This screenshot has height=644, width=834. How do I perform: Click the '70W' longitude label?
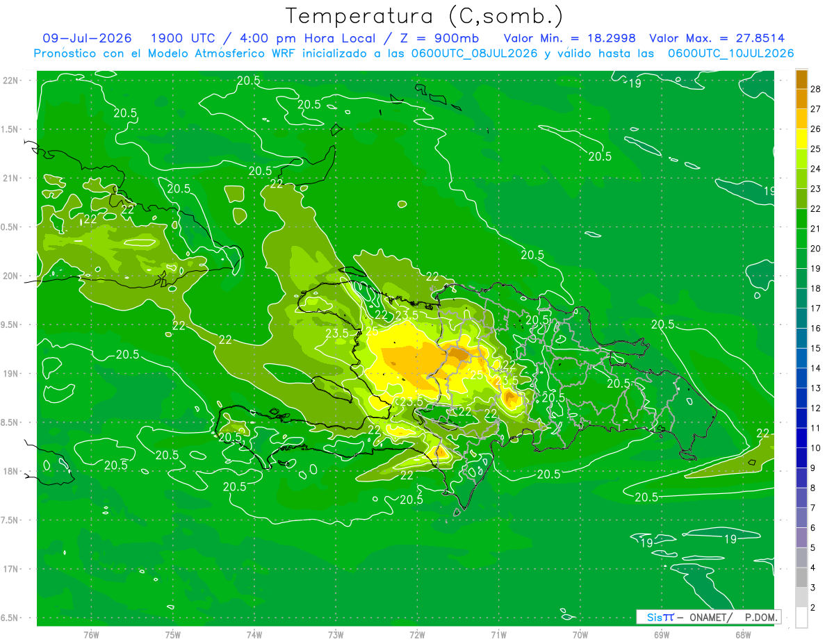580,635
